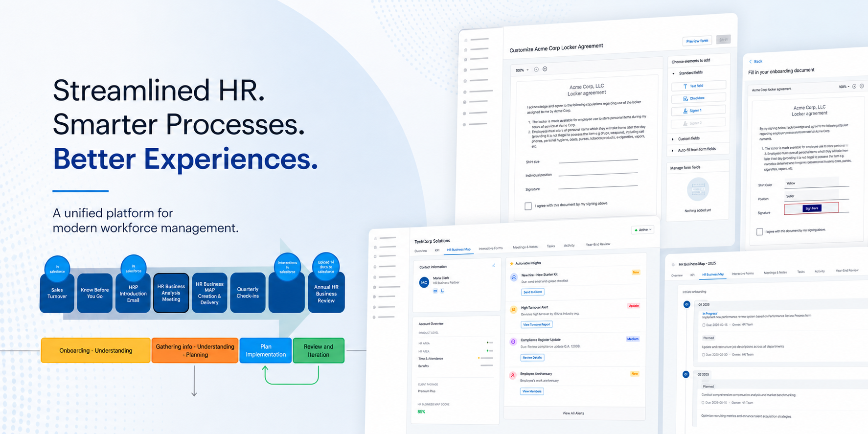868x434 pixels.
Task: Click the Onboarding - Understanding phase box
Action: [96, 350]
